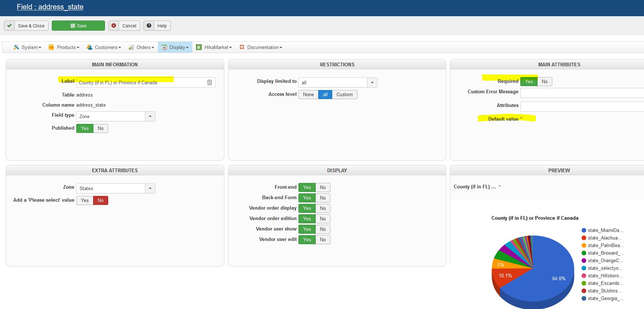Open the Documentation menu
The image size is (644, 309).
coord(261,47)
